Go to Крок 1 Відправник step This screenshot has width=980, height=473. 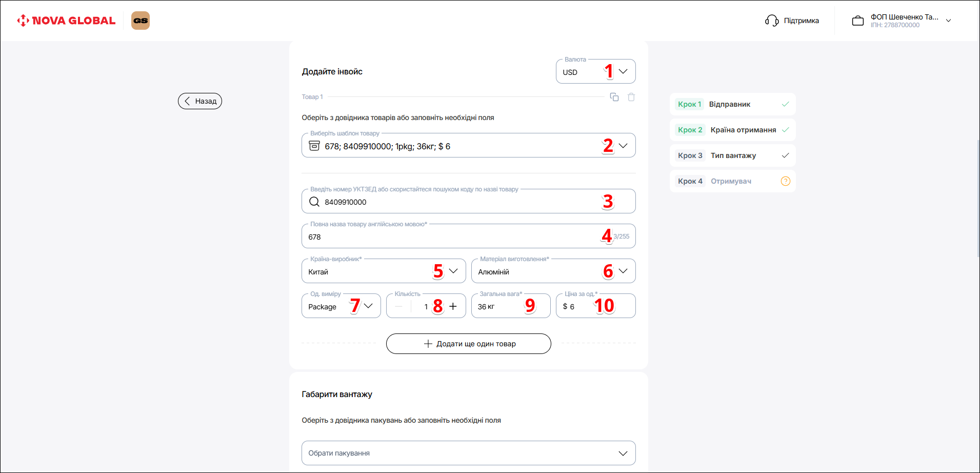click(x=732, y=104)
